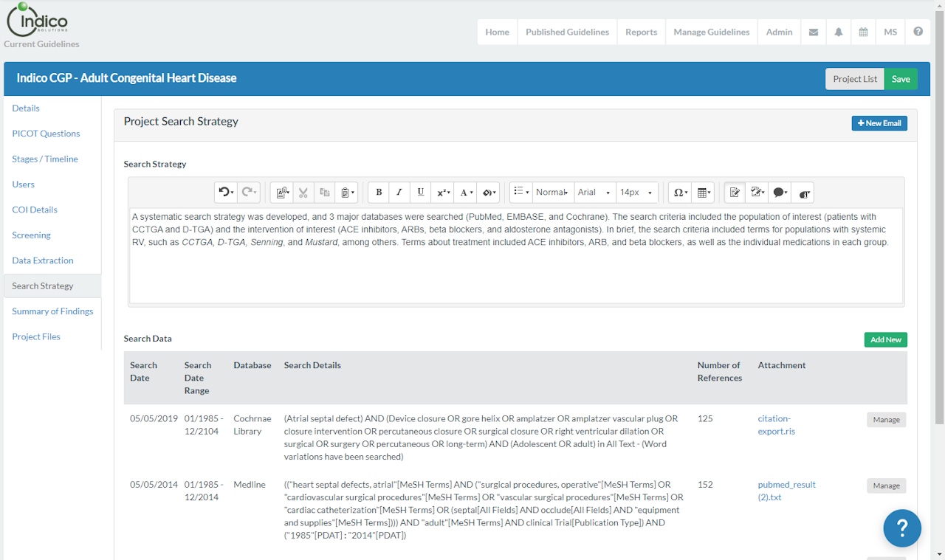
Task: Click the Cut scissors icon
Action: (303, 193)
